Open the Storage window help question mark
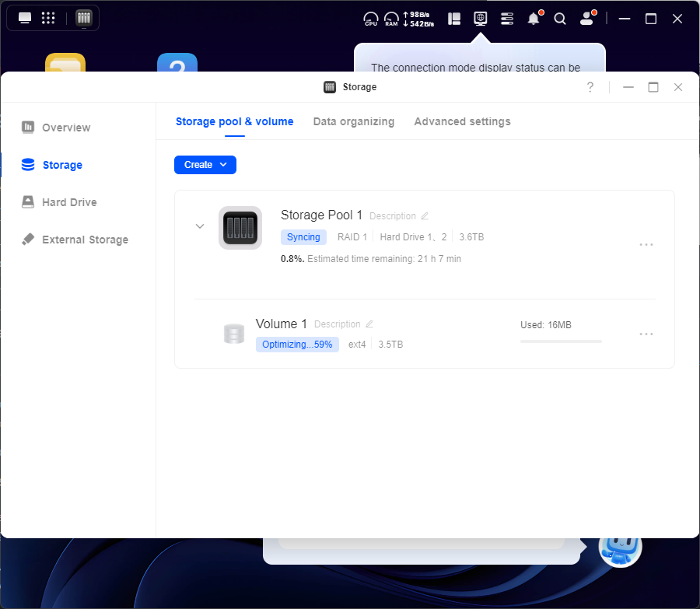Screen dimensions: 700x609 click(590, 87)
